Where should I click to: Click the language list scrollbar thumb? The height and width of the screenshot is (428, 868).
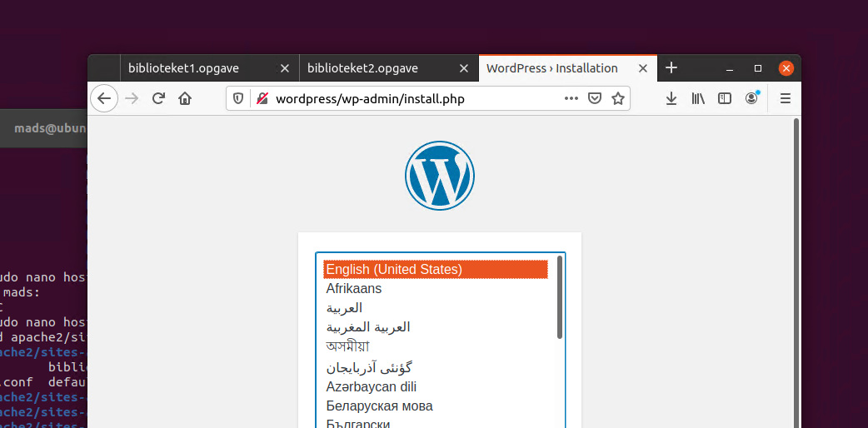click(560, 296)
